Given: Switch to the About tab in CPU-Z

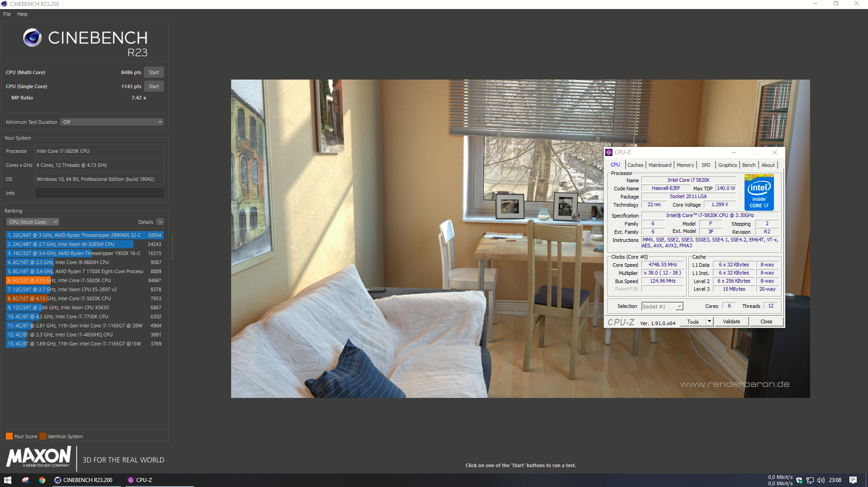Looking at the screenshot, I should pyautogui.click(x=768, y=165).
